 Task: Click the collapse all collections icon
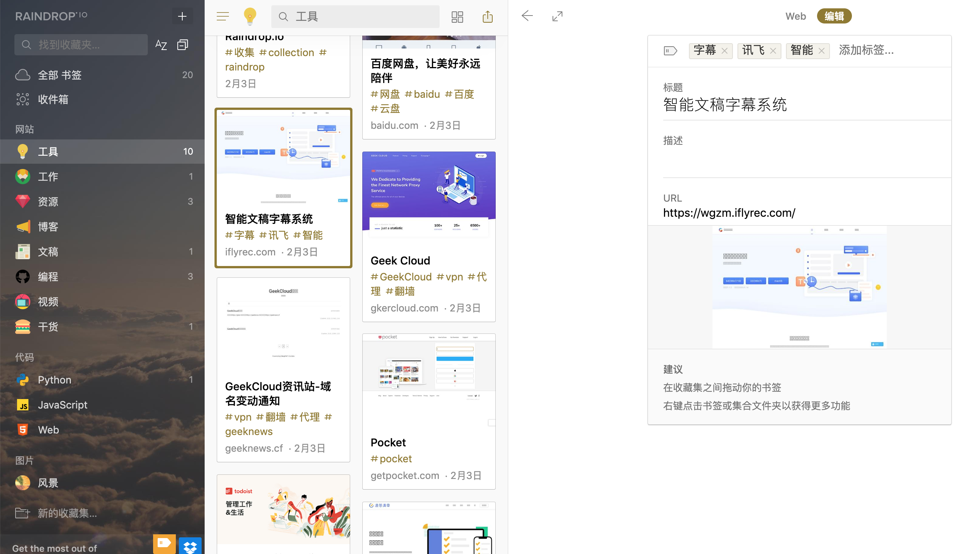(183, 45)
